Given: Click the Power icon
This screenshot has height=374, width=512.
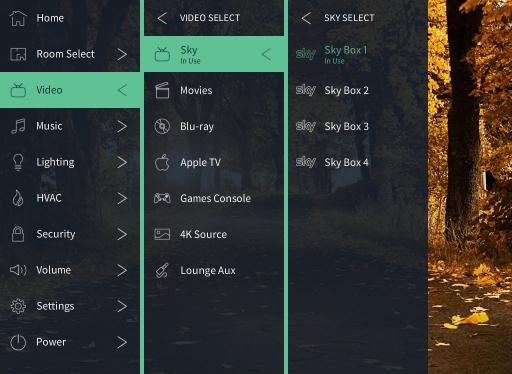Looking at the screenshot, I should [x=18, y=342].
